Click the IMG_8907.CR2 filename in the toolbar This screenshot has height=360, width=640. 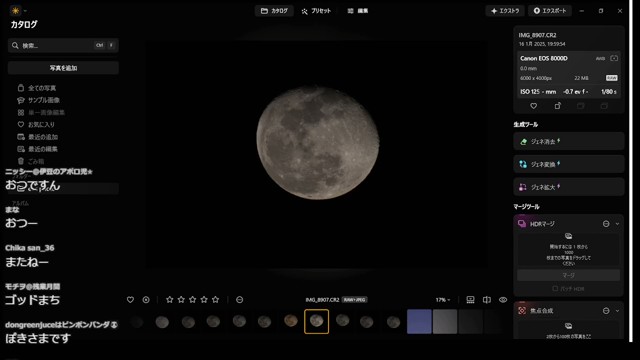[x=322, y=300]
